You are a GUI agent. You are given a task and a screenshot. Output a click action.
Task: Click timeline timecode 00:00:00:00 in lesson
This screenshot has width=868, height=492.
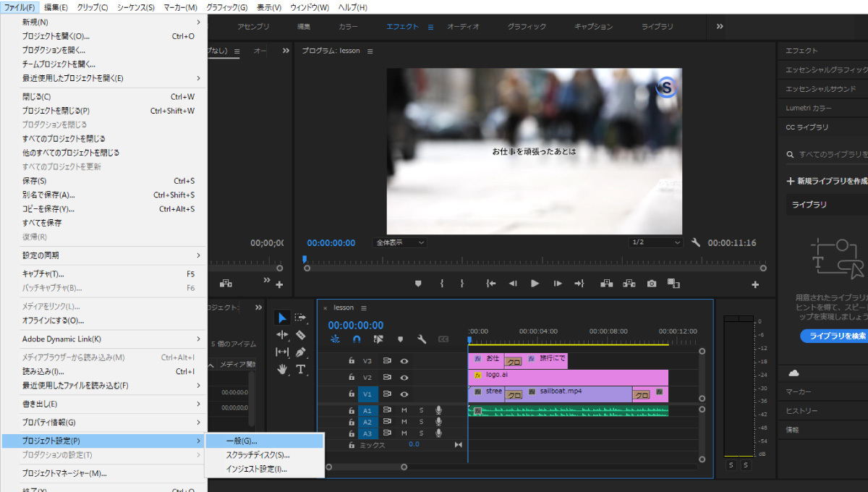tap(356, 326)
